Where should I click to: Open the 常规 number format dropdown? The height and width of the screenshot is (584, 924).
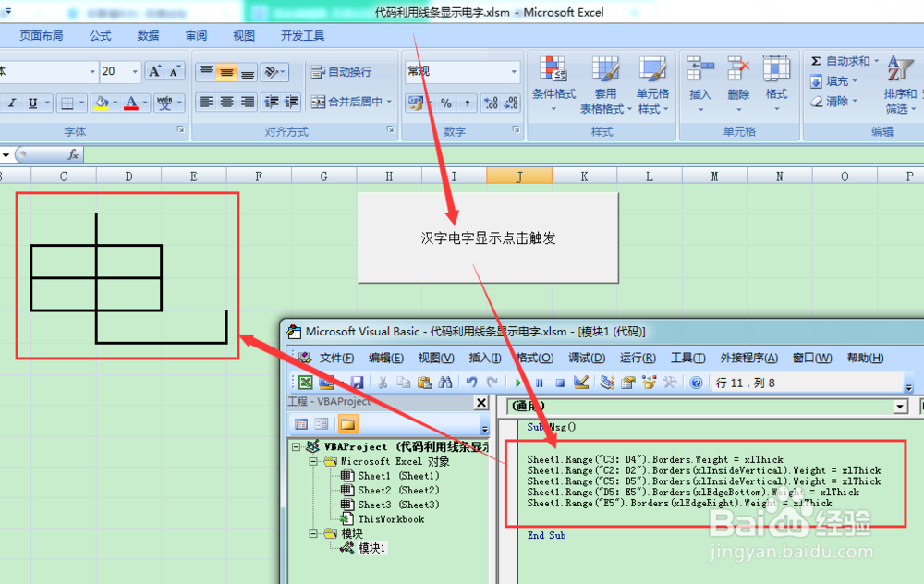tap(516, 71)
